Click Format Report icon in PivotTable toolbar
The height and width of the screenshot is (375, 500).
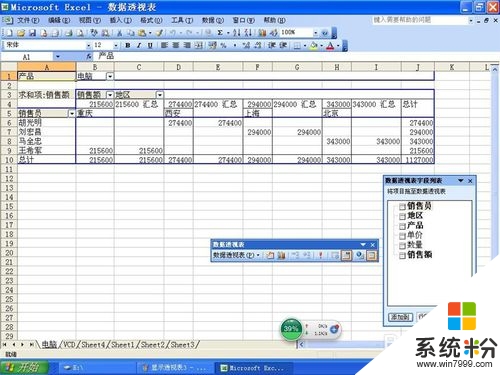270,255
